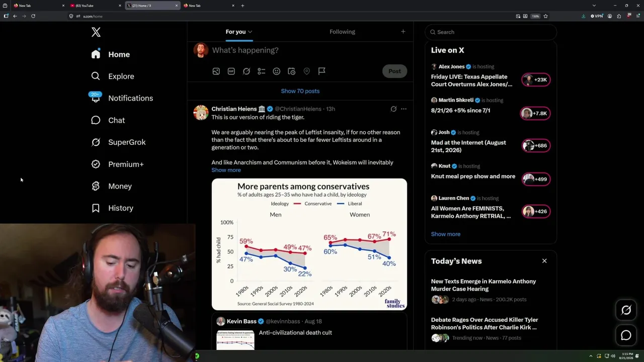
Task: Open the browser account profile icon
Action: (610, 16)
